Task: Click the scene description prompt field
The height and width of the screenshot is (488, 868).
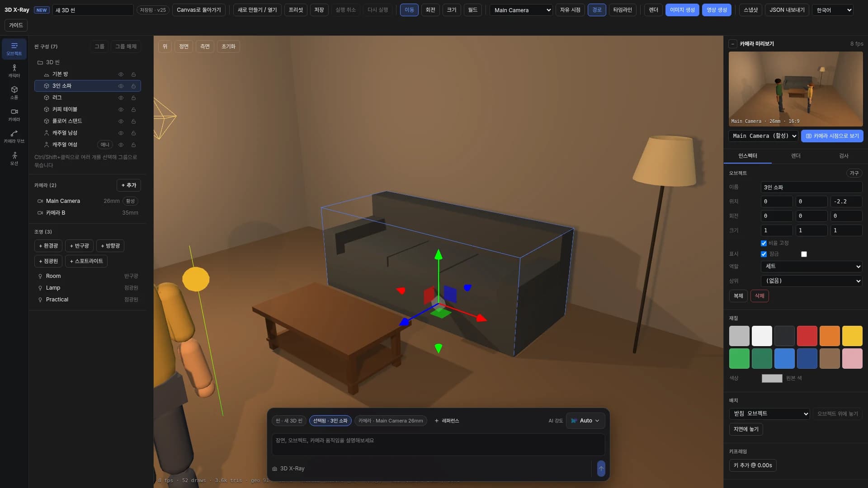Action: tap(438, 445)
